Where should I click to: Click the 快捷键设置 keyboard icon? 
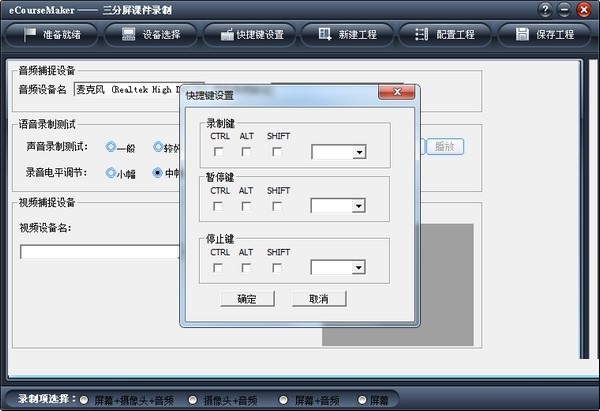coord(227,35)
